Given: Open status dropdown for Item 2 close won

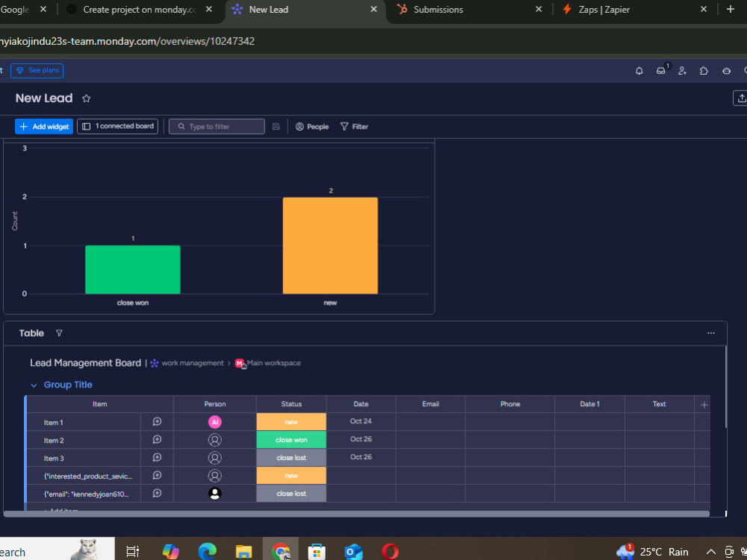Looking at the screenshot, I should [x=291, y=440].
